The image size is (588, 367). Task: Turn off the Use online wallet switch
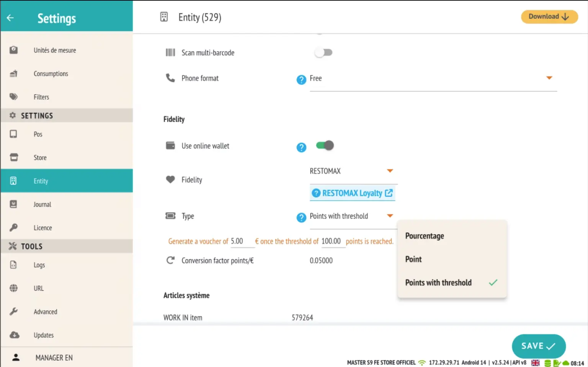click(x=325, y=145)
